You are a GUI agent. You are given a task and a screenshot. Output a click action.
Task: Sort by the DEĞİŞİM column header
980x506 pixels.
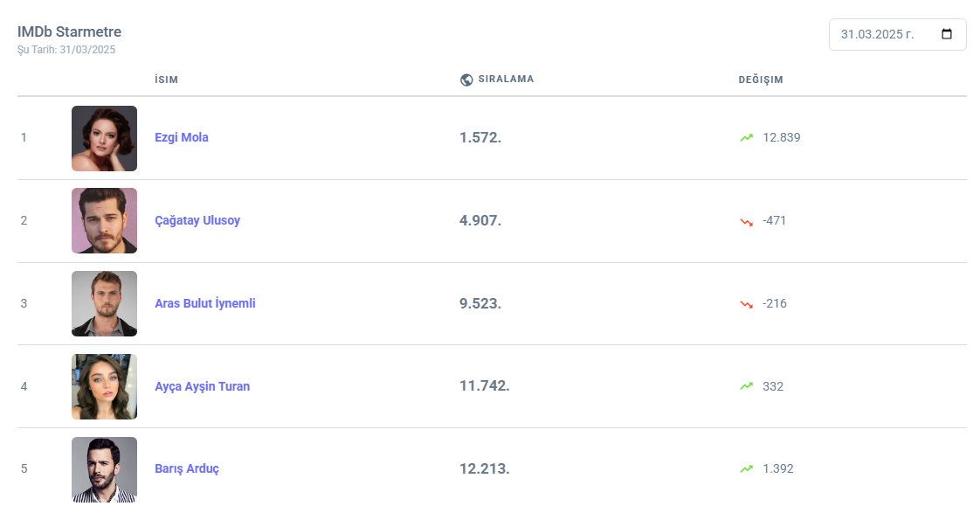[x=761, y=80]
